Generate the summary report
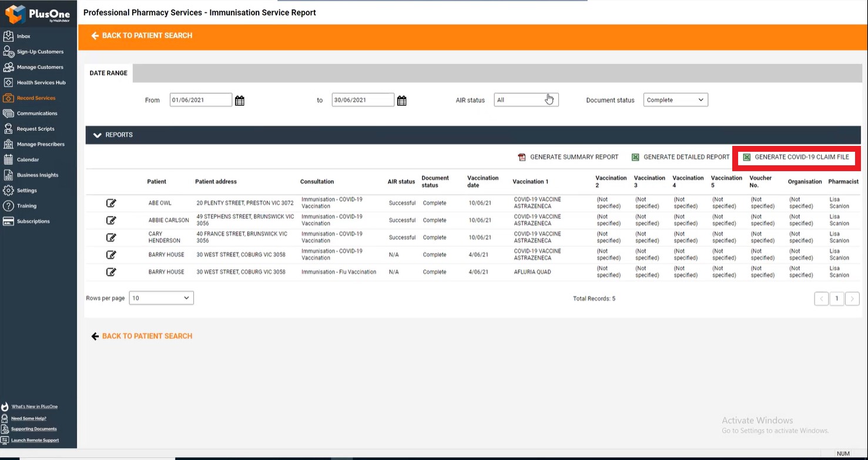This screenshot has width=868, height=460. [568, 157]
